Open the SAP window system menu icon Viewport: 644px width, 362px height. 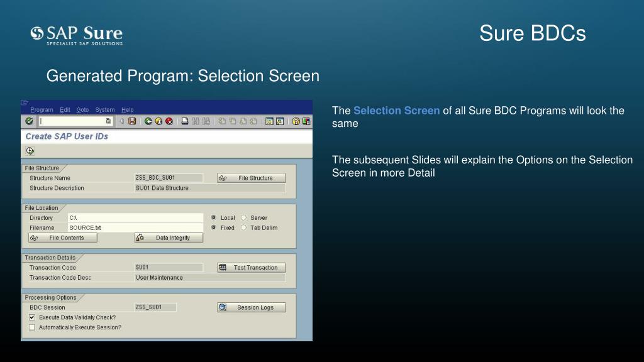[25, 102]
